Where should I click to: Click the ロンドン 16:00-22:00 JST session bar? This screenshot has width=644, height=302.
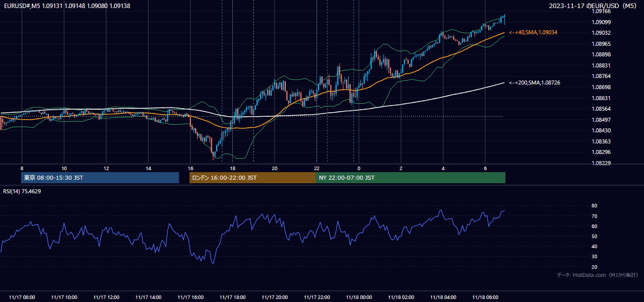pyautogui.click(x=252, y=178)
